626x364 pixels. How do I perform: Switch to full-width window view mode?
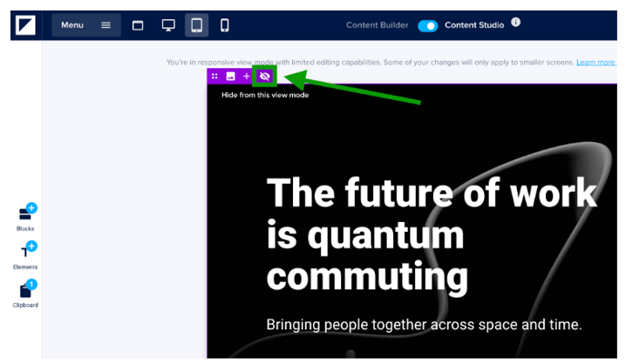pyautogui.click(x=138, y=25)
